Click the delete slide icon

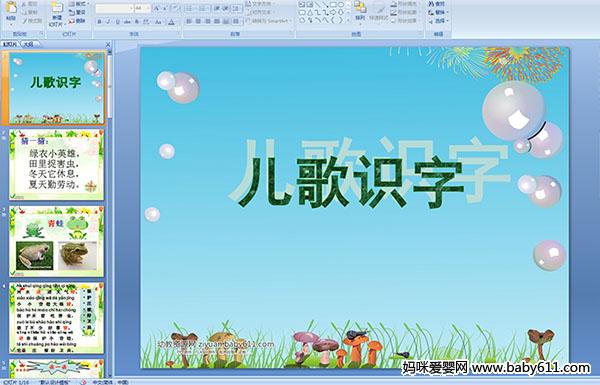pos(77,21)
